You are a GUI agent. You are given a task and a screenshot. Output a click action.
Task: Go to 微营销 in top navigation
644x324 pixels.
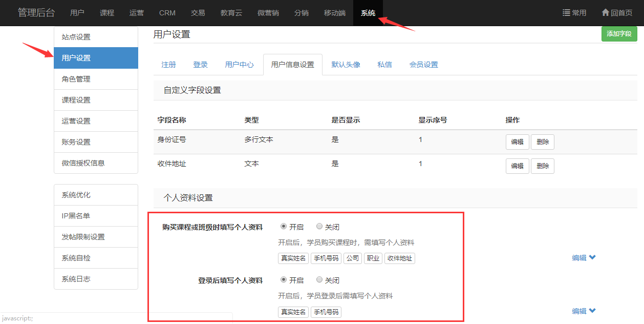click(268, 13)
